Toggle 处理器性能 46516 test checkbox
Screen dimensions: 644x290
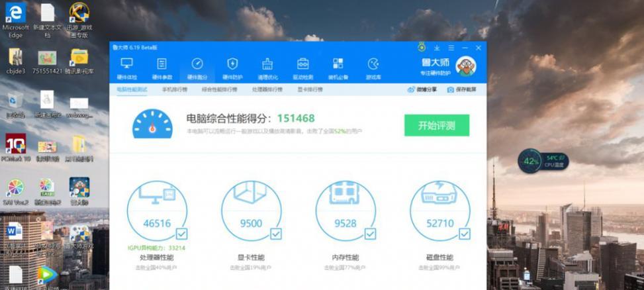181,234
